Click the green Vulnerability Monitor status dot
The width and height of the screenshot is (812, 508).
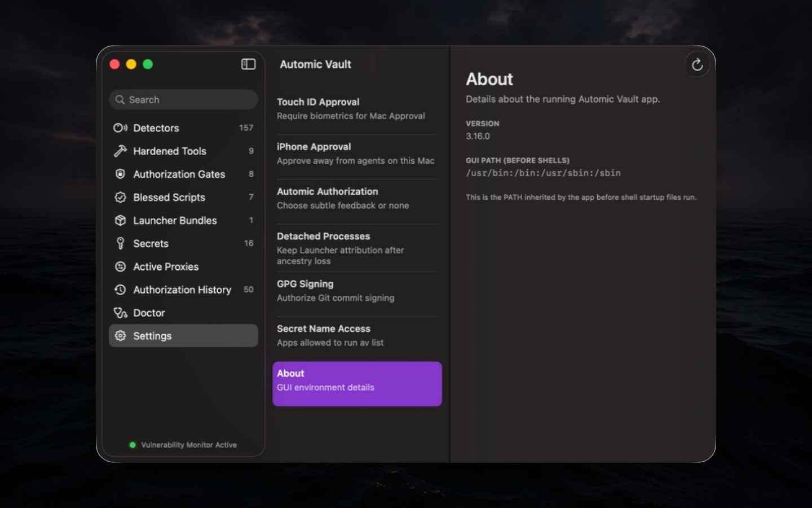133,445
